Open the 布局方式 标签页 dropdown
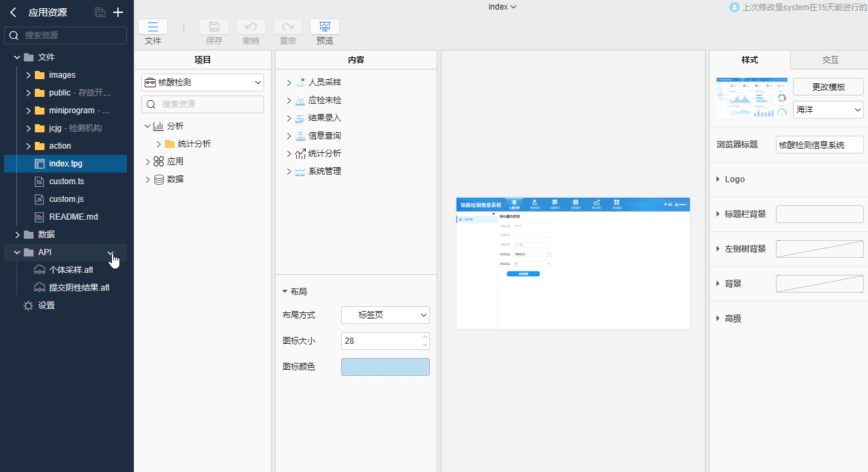 click(385, 315)
